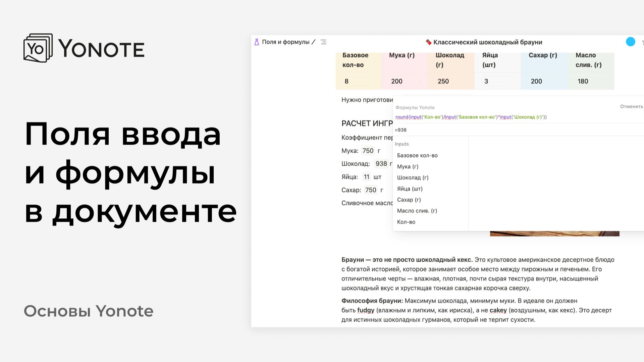The image size is (644, 362).
Task: Select Мука (г) from Inputs list
Action: tap(408, 166)
